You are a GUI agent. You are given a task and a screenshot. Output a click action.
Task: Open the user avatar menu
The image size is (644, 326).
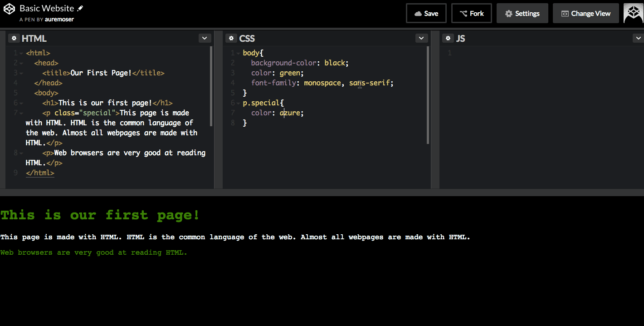pyautogui.click(x=633, y=14)
